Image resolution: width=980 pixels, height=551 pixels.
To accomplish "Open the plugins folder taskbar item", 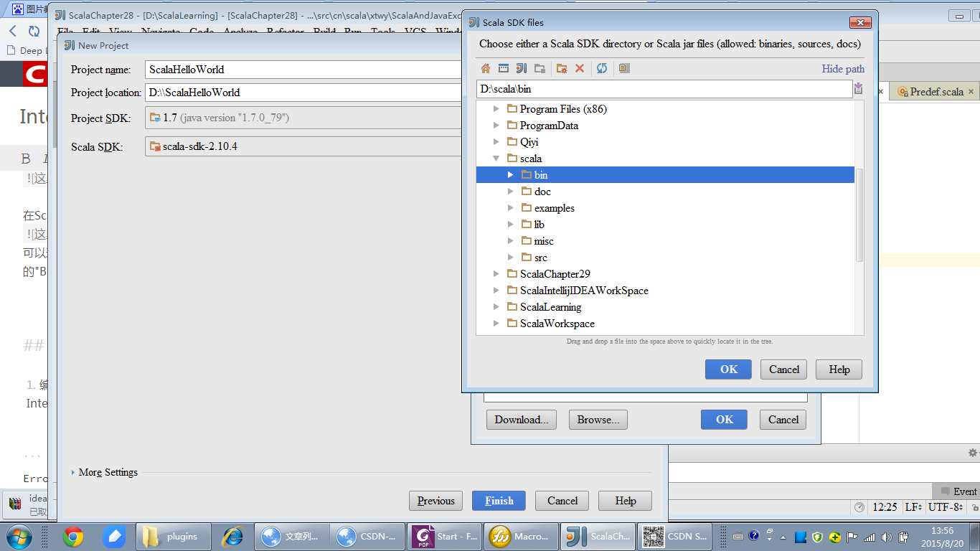I will (173, 536).
